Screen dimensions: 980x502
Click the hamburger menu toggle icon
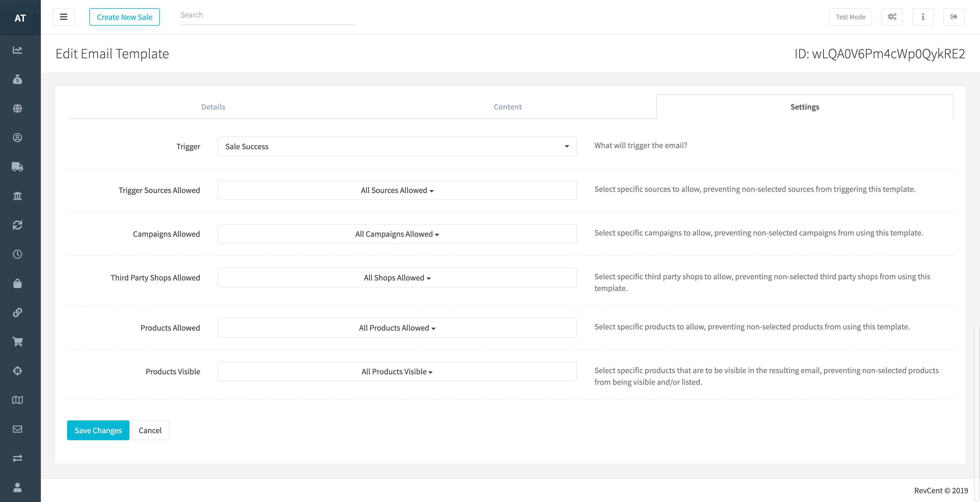(64, 17)
